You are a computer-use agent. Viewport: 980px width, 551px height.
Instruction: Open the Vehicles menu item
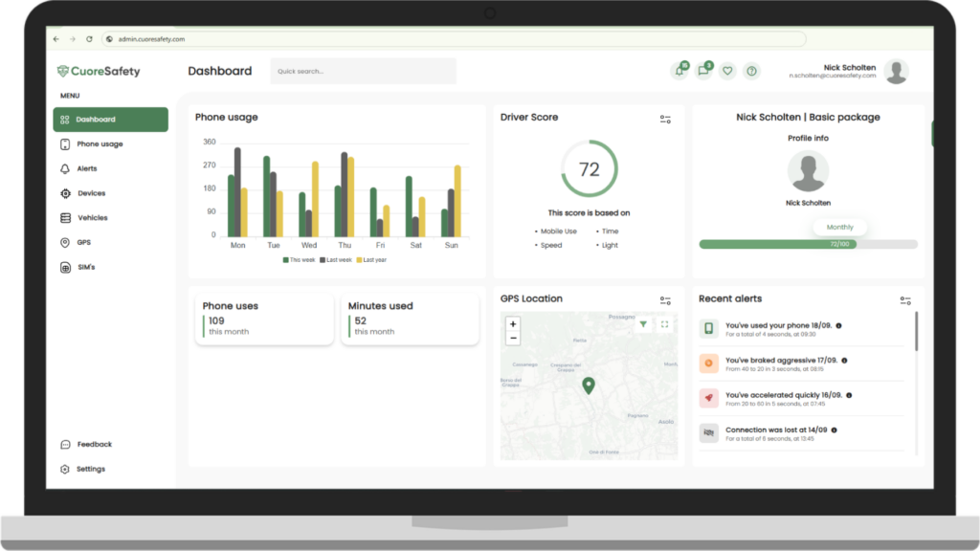click(x=92, y=218)
